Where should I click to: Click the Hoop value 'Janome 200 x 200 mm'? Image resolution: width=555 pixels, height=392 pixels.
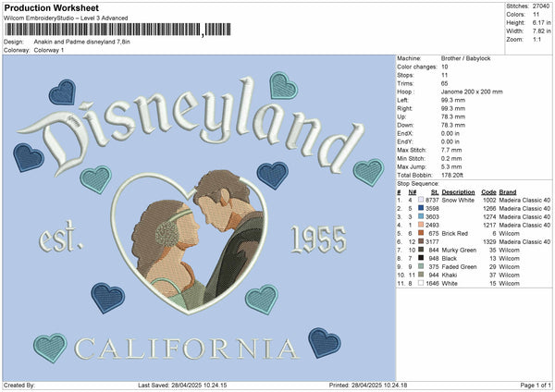pyautogui.click(x=472, y=92)
